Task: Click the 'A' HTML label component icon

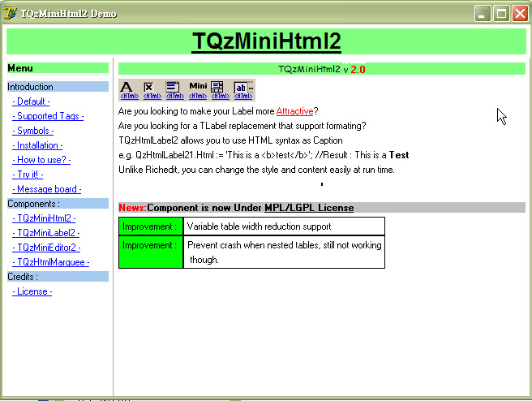Action: [x=127, y=88]
